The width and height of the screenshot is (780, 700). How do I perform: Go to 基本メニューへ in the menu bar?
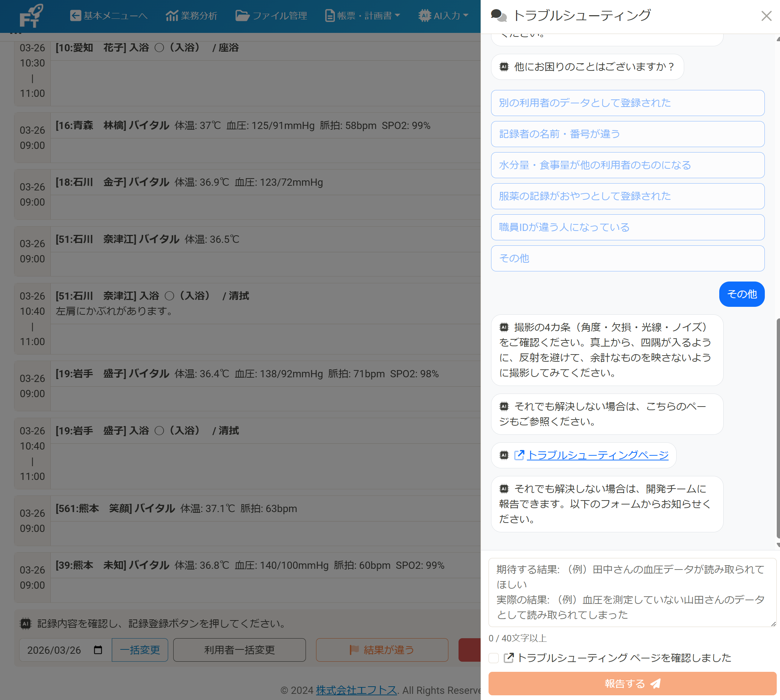pos(109,16)
